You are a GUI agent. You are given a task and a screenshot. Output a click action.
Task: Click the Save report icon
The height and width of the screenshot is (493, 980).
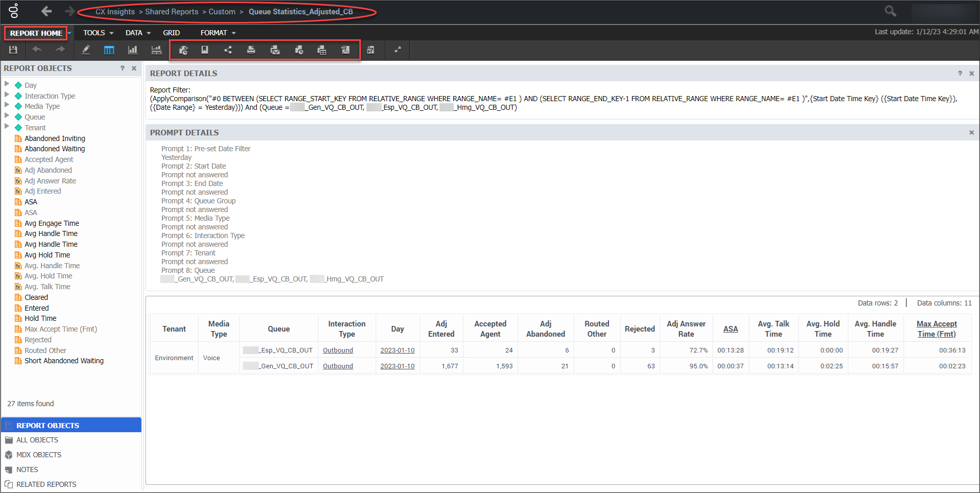coord(13,50)
